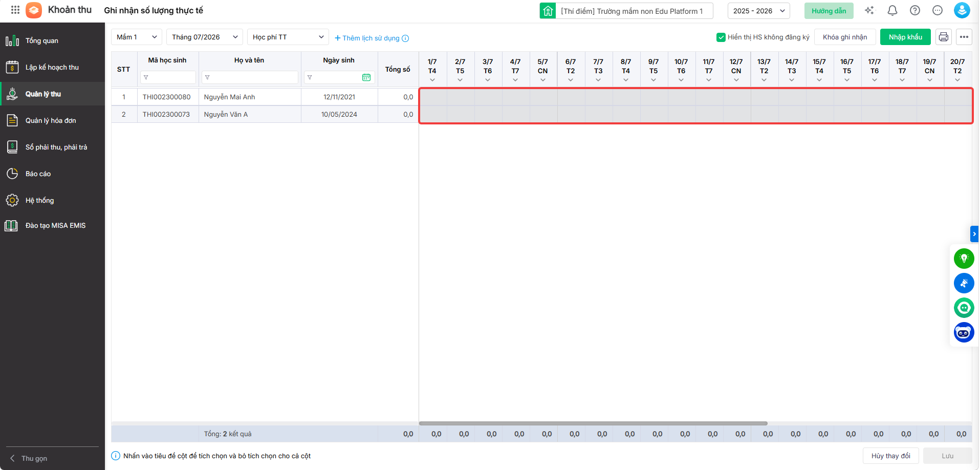This screenshot has height=470, width=980.
Task: Open the AI sparkle assistant icon
Action: 869,10
